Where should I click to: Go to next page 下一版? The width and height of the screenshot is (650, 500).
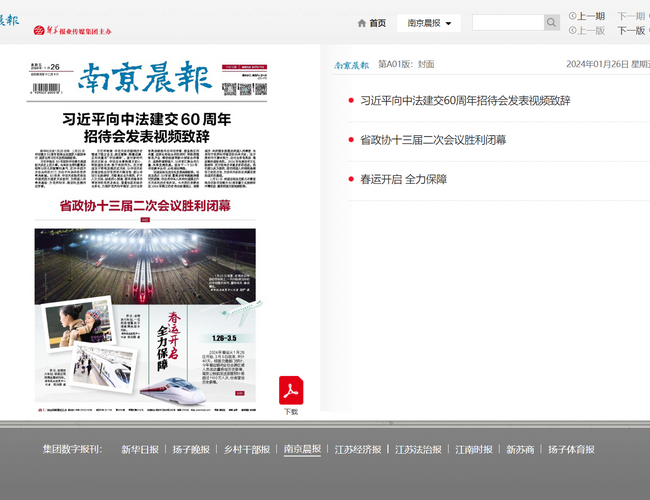630,31
